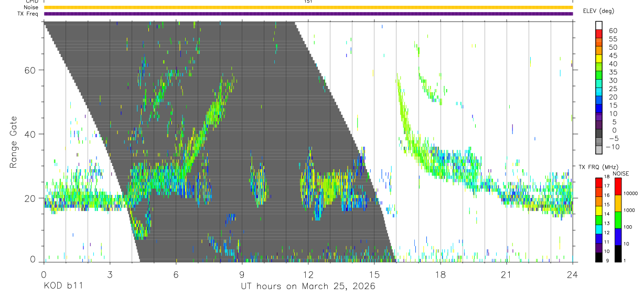This screenshot has height=297, width=644.
Task: Click the '14' label on the TX FRQ colorbar
Action: tap(607, 214)
